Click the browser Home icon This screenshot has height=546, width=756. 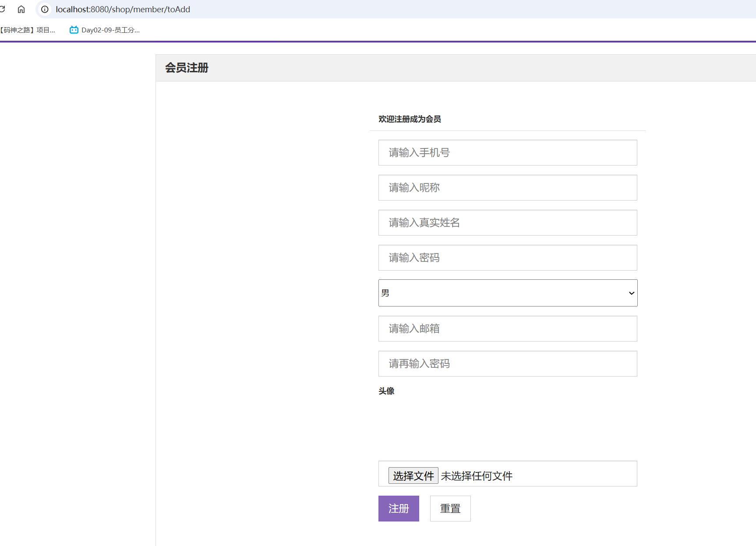(x=21, y=9)
